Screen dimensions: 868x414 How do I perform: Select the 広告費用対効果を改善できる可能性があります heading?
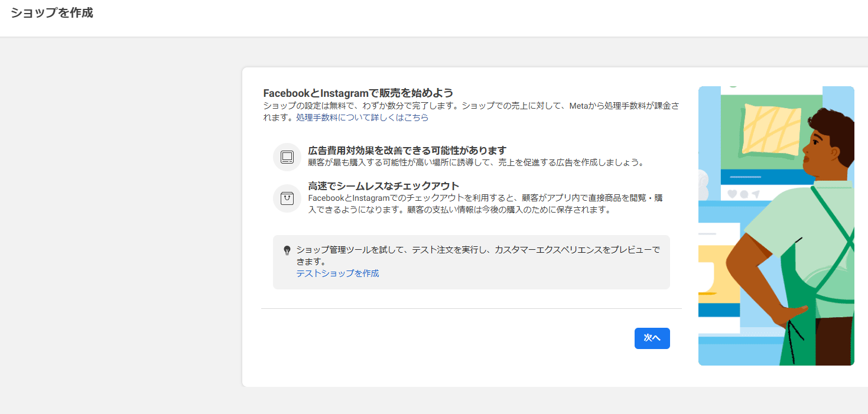coord(407,151)
